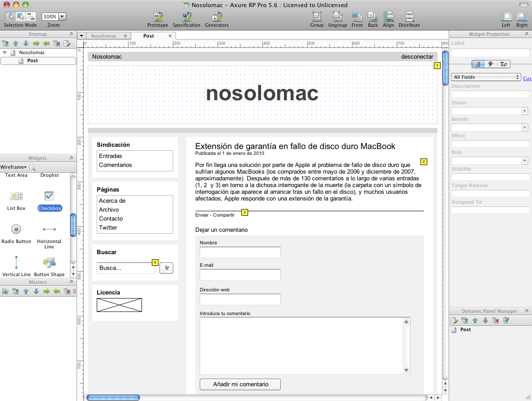Outdent page in Sitemap toolbar
Screen dimensions: 532x401
point(47,43)
